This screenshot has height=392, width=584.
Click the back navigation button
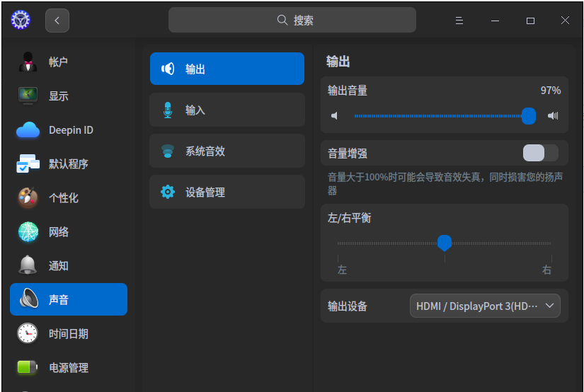coord(57,21)
